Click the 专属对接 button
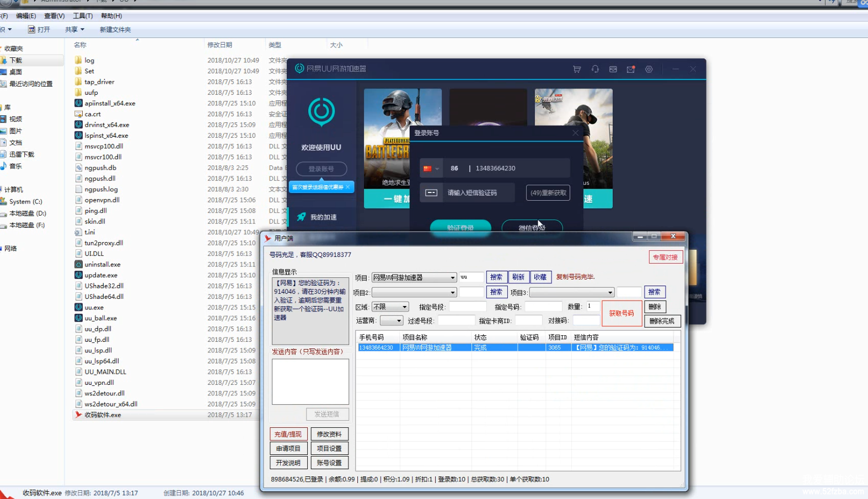Viewport: 868px width, 499px height. coord(666,257)
